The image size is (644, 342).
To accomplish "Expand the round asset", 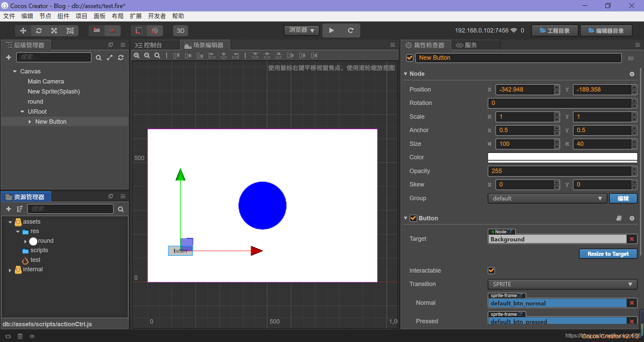I will click(25, 241).
